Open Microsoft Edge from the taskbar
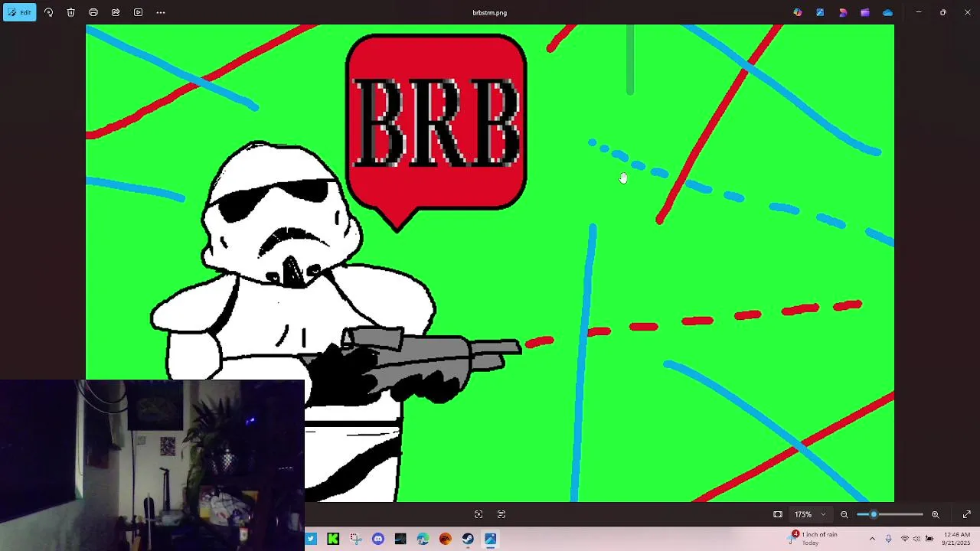The width and height of the screenshot is (980, 551). click(x=423, y=539)
